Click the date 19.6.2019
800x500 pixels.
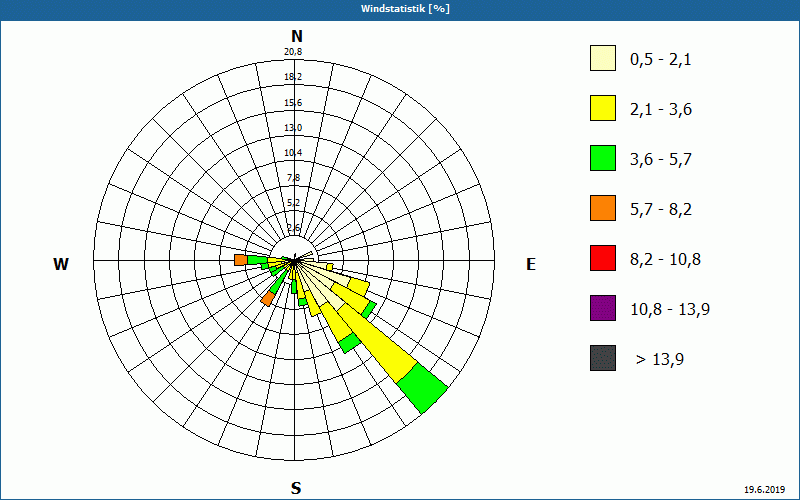point(764,489)
